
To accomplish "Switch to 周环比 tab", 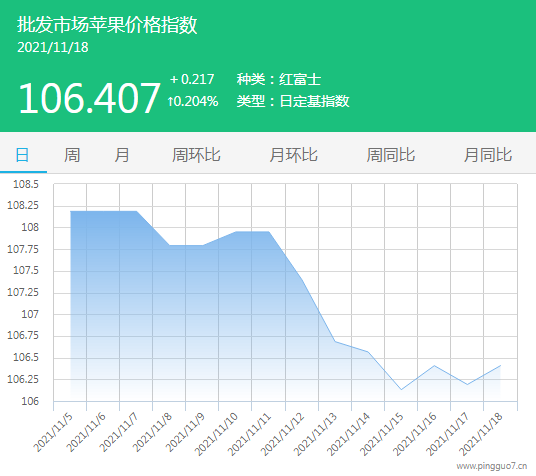I will pyautogui.click(x=196, y=155).
